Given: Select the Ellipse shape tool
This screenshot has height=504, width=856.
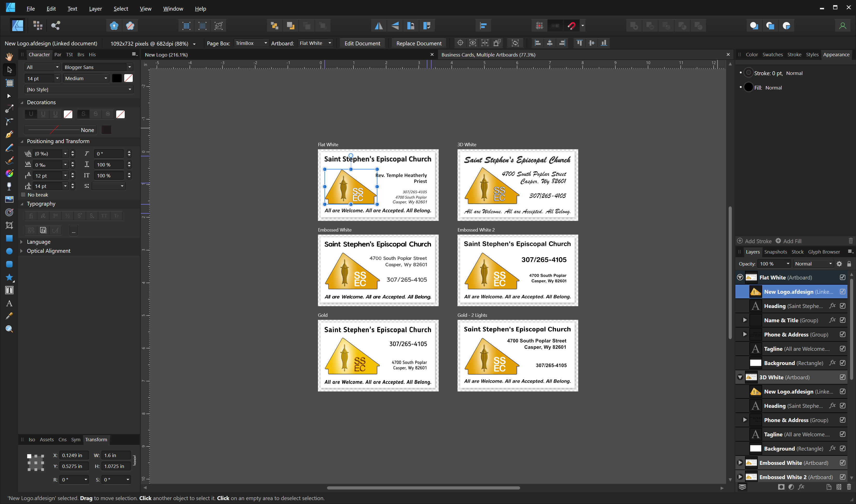Looking at the screenshot, I should pos(9,251).
